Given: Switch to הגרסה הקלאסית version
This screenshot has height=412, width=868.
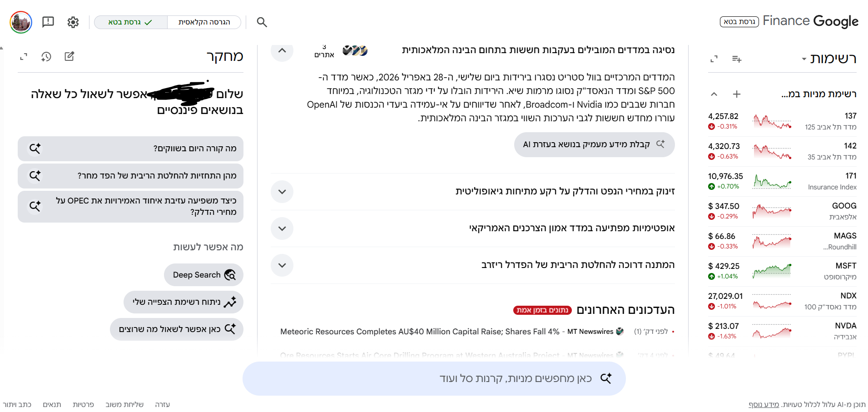Looking at the screenshot, I should [x=204, y=22].
